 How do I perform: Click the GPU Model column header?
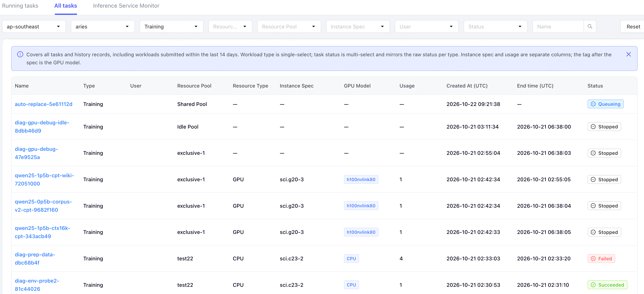pyautogui.click(x=357, y=86)
